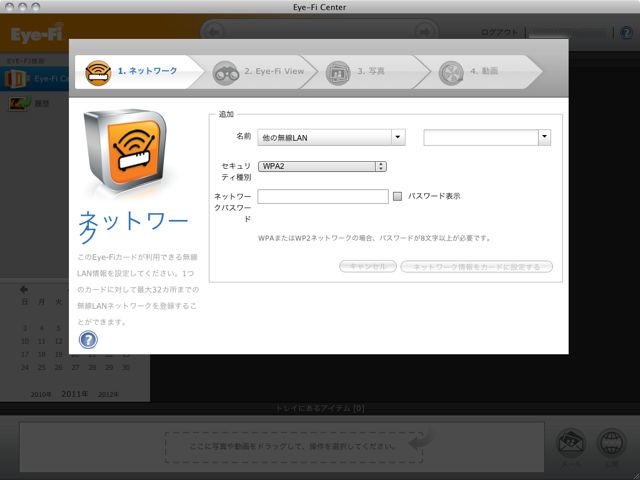
Task: Select 2012年 in the calendar year row
Action: coord(108,395)
